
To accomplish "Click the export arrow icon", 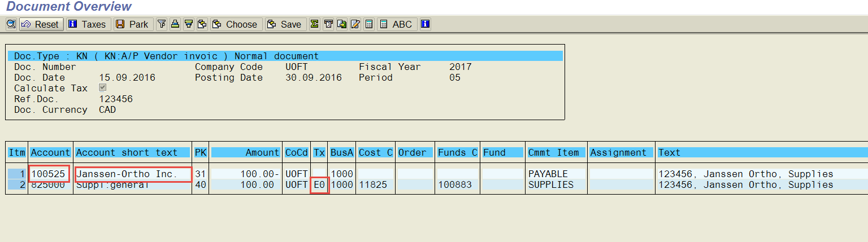I will (342, 24).
